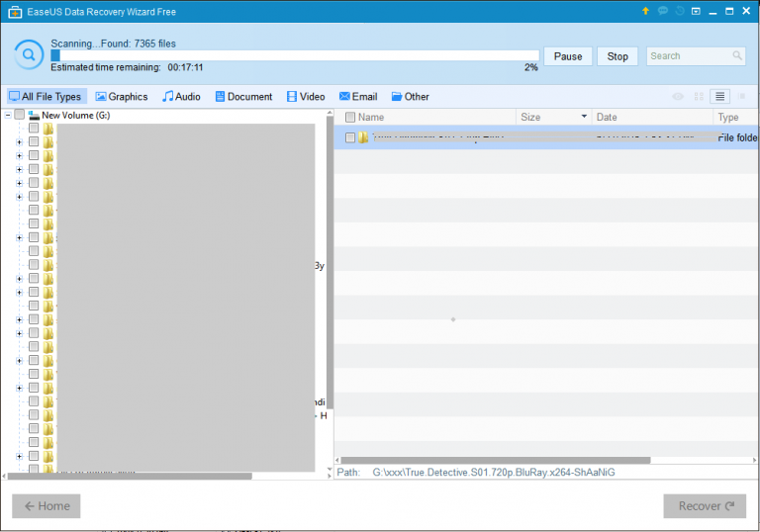Collapse the New Volume (G:) tree node
The height and width of the screenshot is (532, 760).
tap(8, 116)
